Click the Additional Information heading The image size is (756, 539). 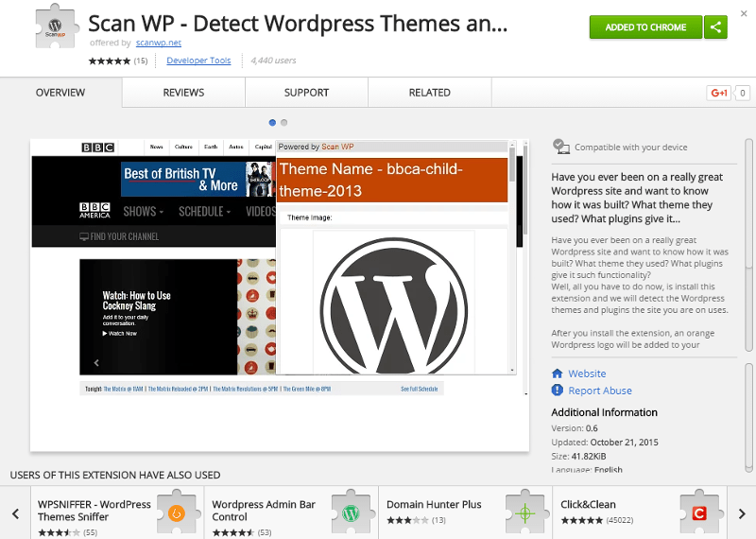(x=604, y=412)
